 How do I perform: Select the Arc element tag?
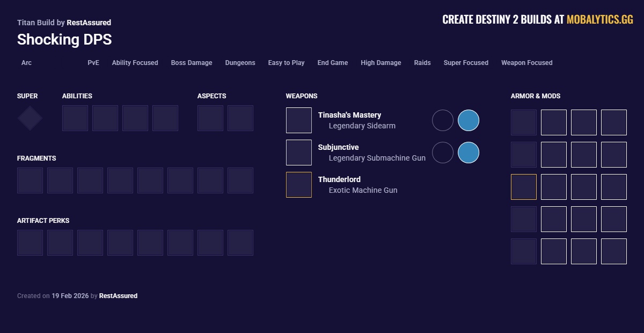26,63
